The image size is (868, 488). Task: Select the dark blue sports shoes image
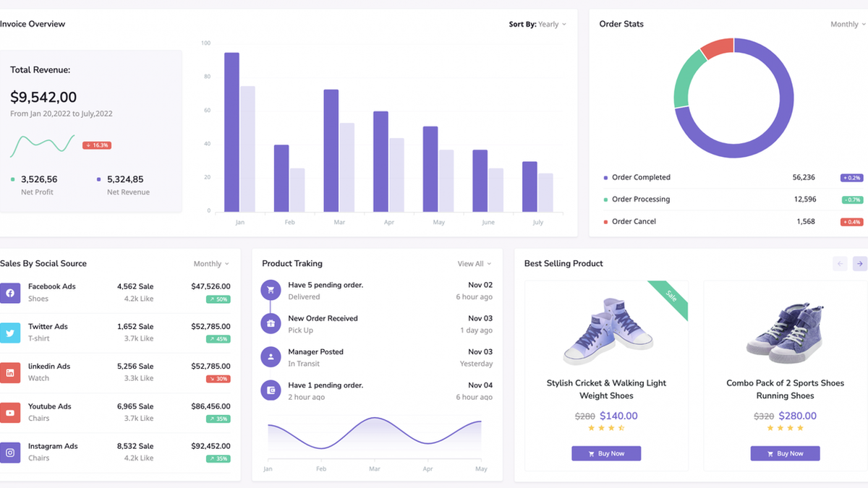point(785,331)
